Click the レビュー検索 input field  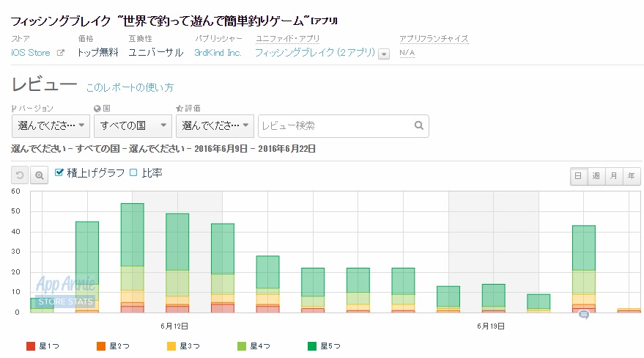[344, 125]
